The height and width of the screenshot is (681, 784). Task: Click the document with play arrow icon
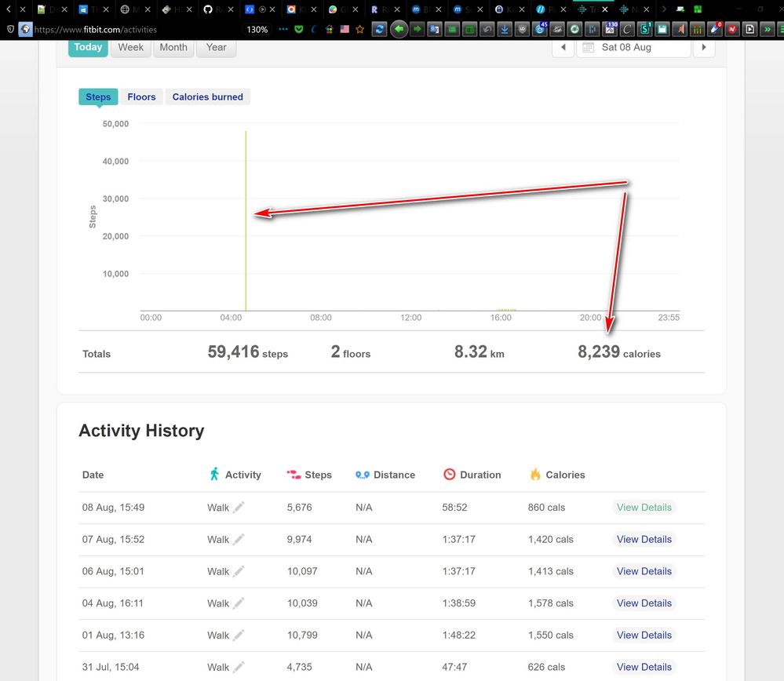coord(749,30)
